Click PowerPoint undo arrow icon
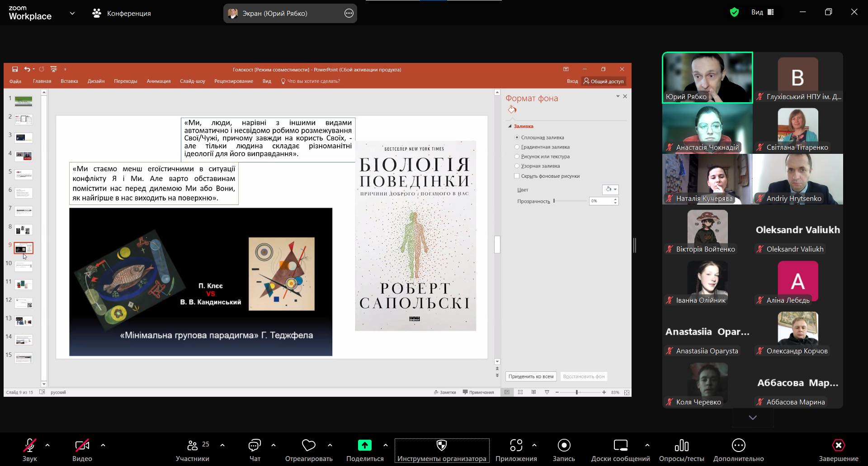This screenshot has height=466, width=868. (x=27, y=69)
